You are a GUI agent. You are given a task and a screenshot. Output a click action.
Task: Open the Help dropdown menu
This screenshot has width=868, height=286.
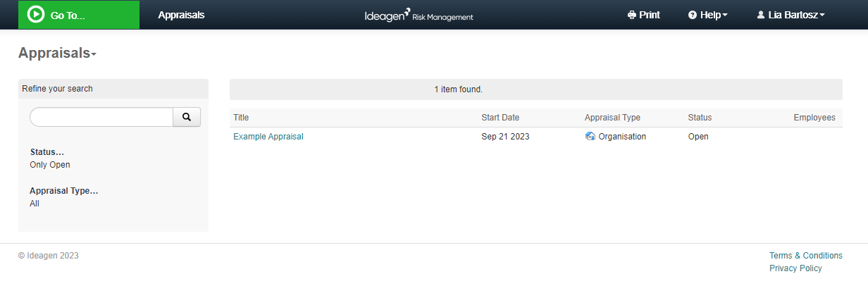pos(708,15)
